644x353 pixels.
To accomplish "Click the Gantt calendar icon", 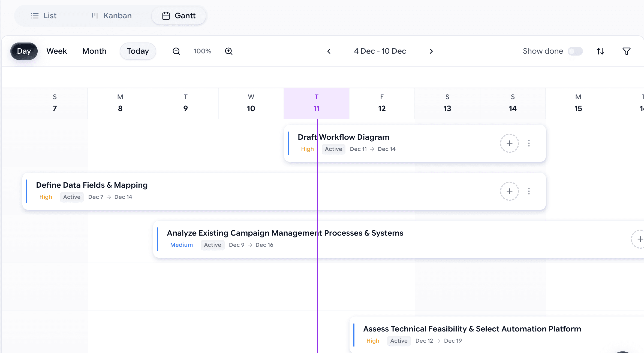I will pos(165,16).
